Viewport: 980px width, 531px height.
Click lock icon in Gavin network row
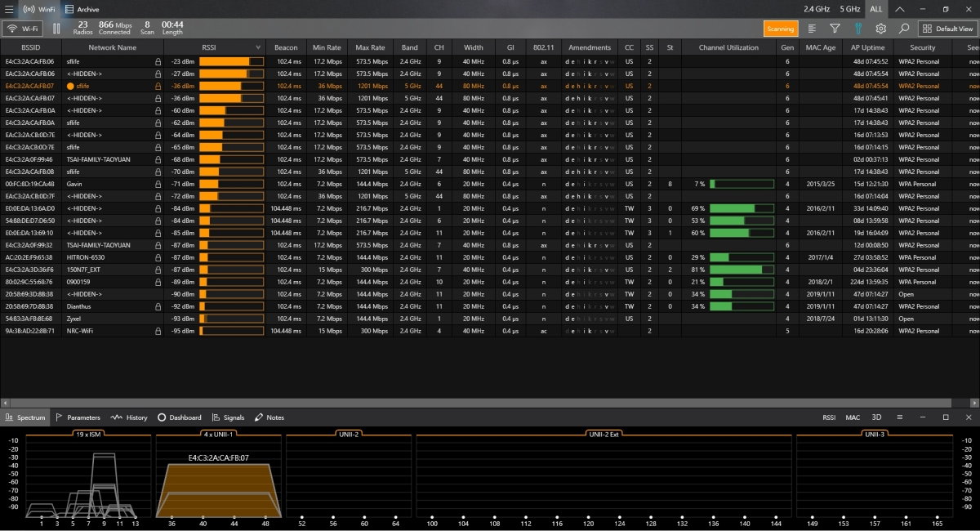158,184
